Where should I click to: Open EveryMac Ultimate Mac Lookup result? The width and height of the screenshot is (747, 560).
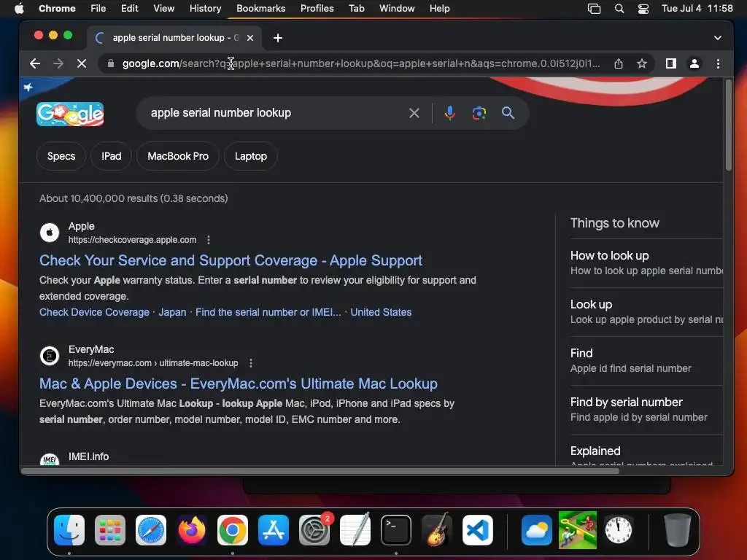click(x=239, y=384)
